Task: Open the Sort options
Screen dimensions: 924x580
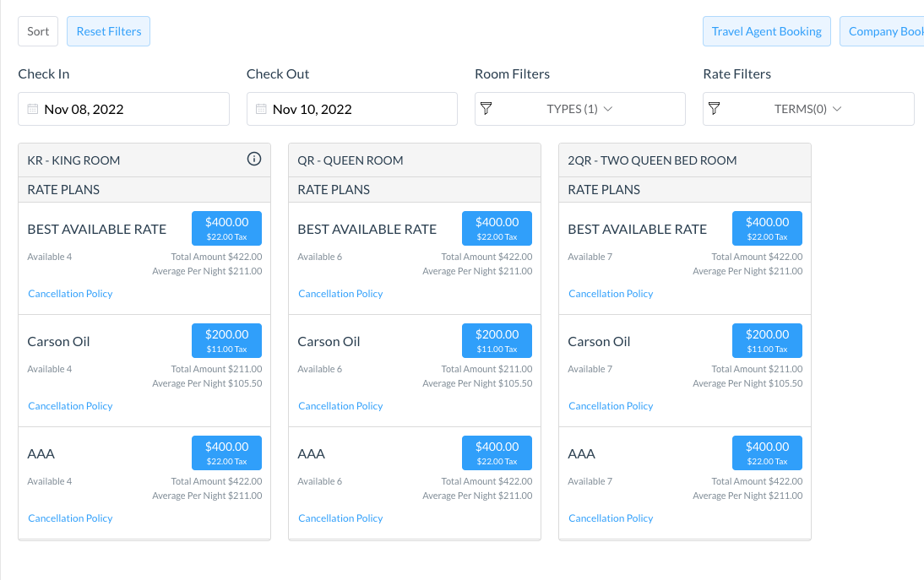Action: 37,30
